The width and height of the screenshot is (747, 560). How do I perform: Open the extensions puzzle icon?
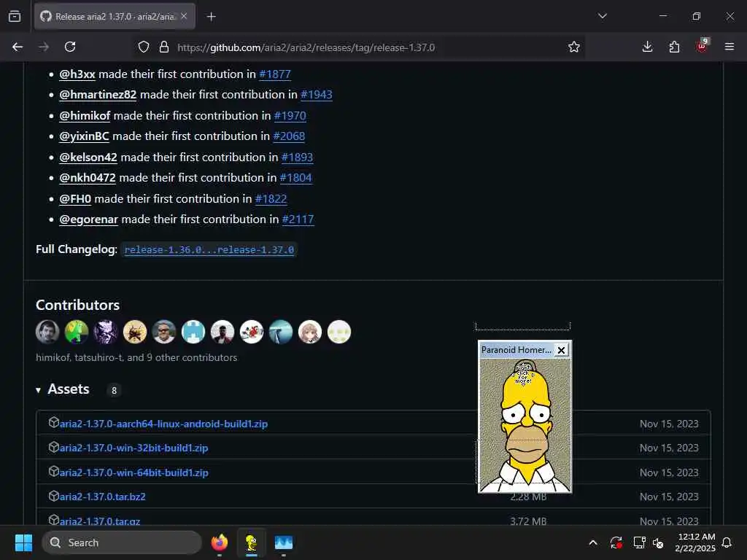click(x=674, y=47)
